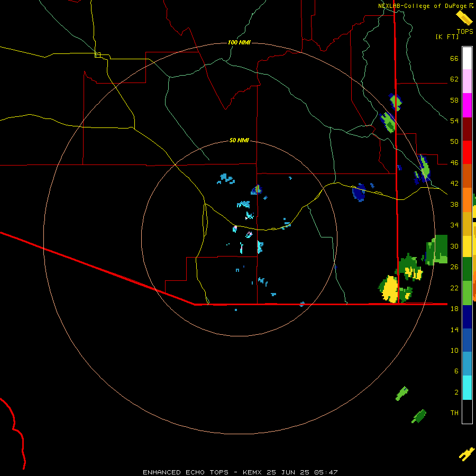
Task: Select the bright yellow legend segment
Action: pos(467,246)
